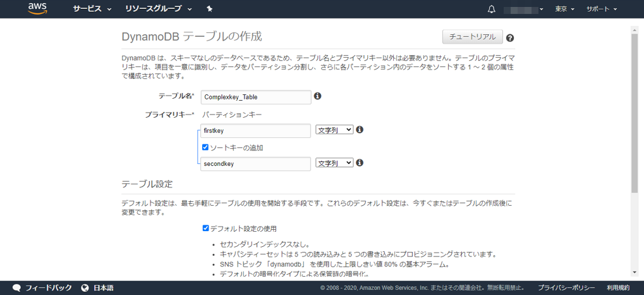Click the キャパシティーセット bullet text
This screenshot has height=295, width=644.
tap(358, 254)
